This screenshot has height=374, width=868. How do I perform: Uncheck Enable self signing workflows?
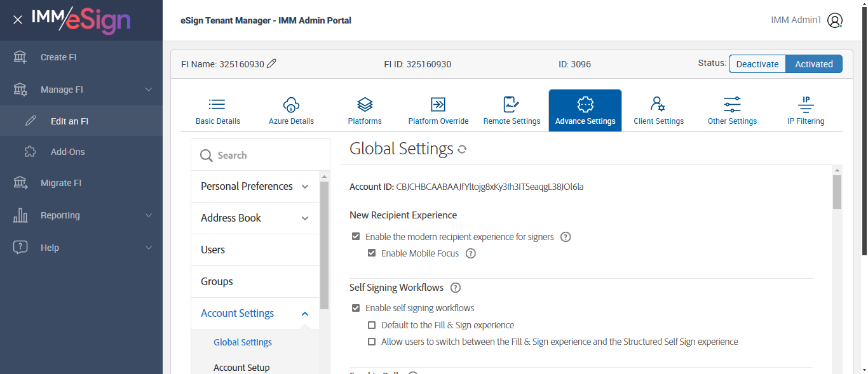pos(356,309)
